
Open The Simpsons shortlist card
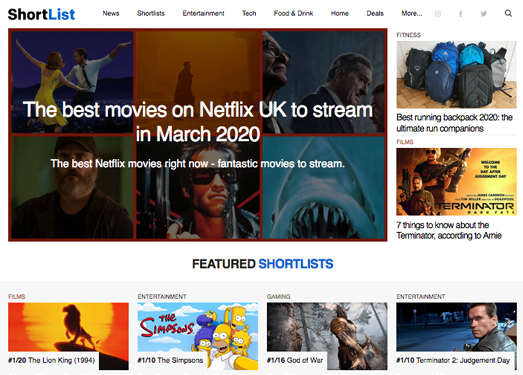tap(198, 336)
